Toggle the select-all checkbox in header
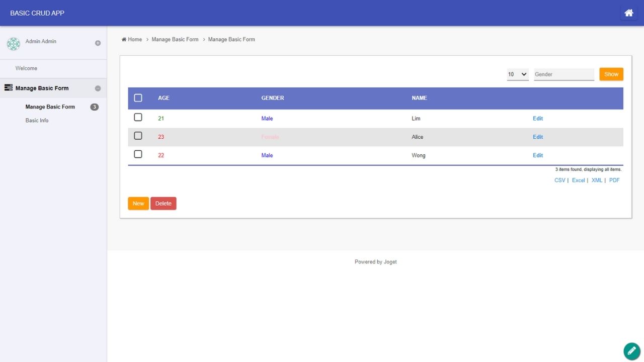This screenshot has width=644, height=362. [x=138, y=98]
